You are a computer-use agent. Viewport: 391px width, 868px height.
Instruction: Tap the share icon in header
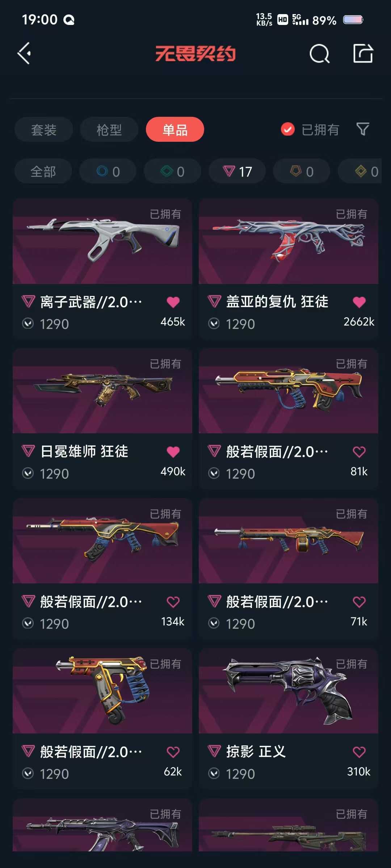click(x=363, y=54)
